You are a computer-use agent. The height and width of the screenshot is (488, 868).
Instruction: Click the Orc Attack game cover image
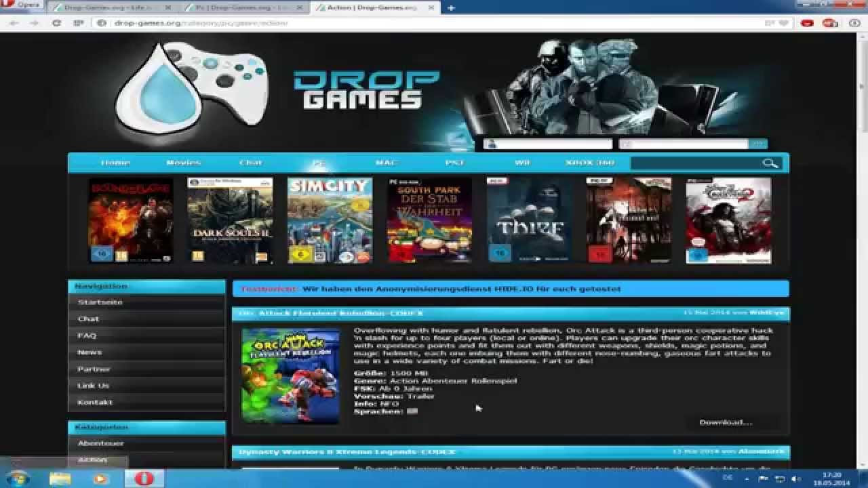point(291,376)
